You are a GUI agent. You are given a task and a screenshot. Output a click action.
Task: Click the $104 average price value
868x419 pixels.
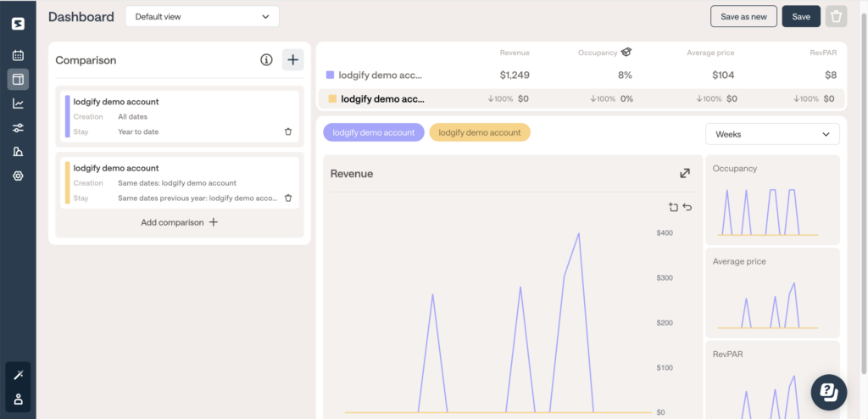722,75
